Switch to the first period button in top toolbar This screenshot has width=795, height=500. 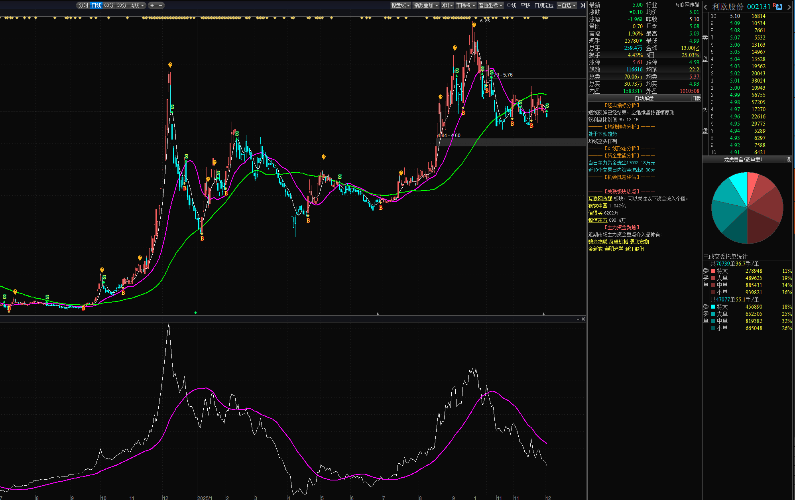point(82,5)
